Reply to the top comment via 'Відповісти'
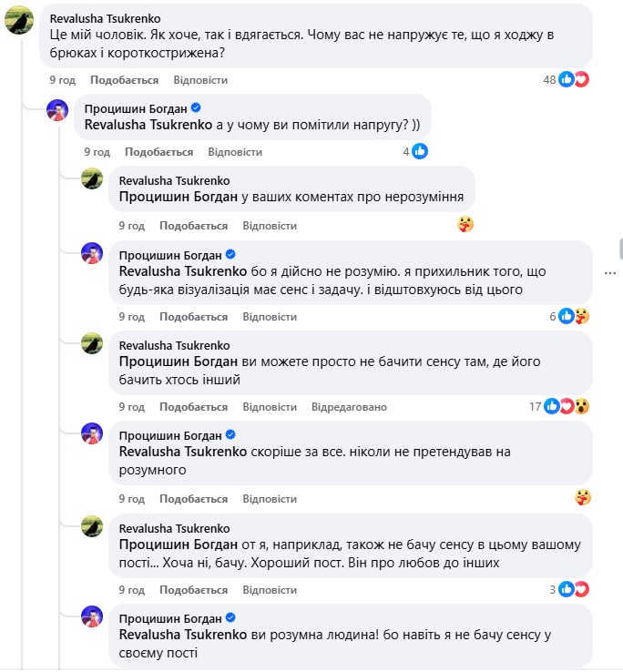Screen dimensions: 623x672 [199, 80]
